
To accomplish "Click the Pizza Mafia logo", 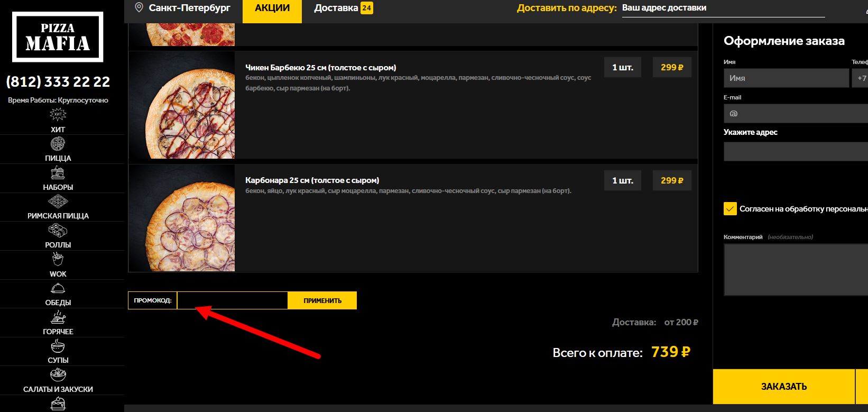I will (58, 37).
